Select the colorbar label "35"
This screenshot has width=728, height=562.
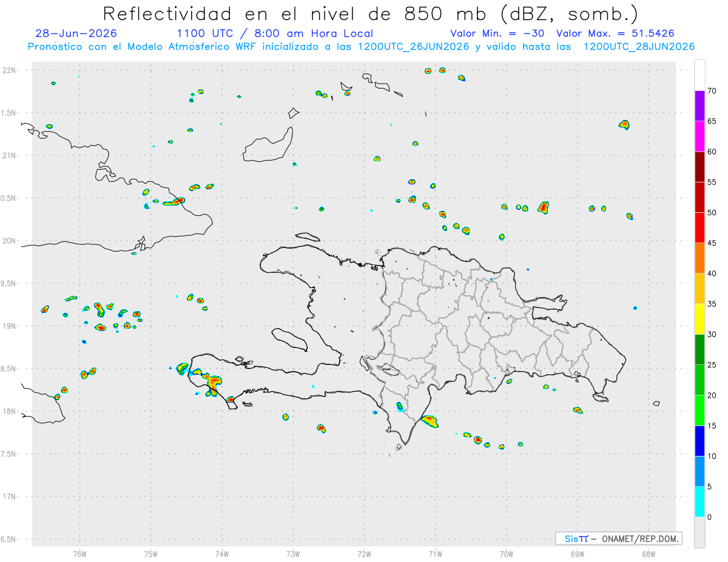click(x=712, y=304)
